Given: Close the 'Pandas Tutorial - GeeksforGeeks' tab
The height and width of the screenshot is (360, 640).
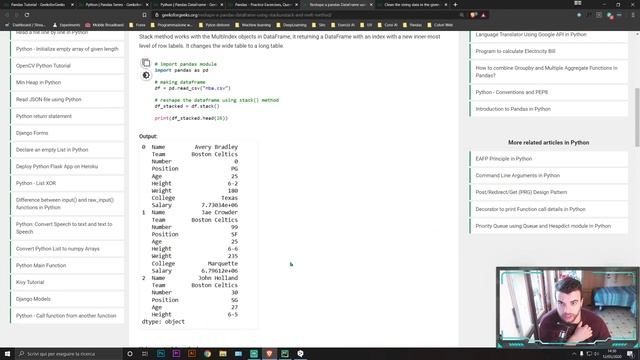Looking at the screenshot, I should pos(72,4).
